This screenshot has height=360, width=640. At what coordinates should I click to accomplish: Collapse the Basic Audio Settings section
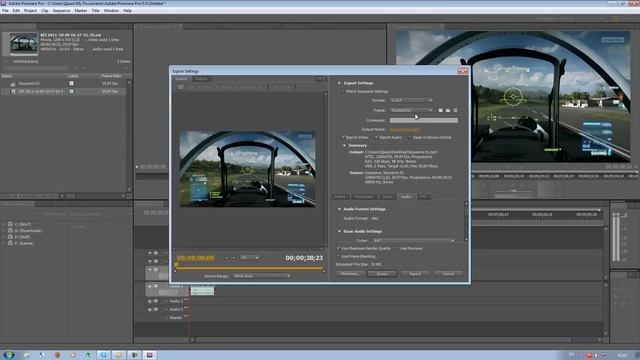pos(339,231)
